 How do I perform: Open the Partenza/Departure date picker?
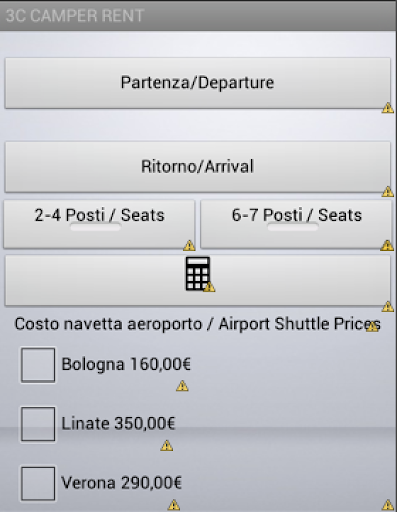[x=198, y=83]
